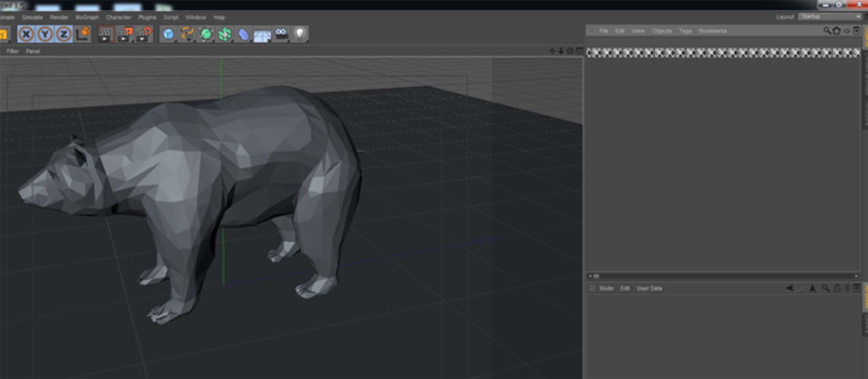Click Attribute Manager new panel icon
Viewport: 868px width, 379px height.
(x=857, y=289)
